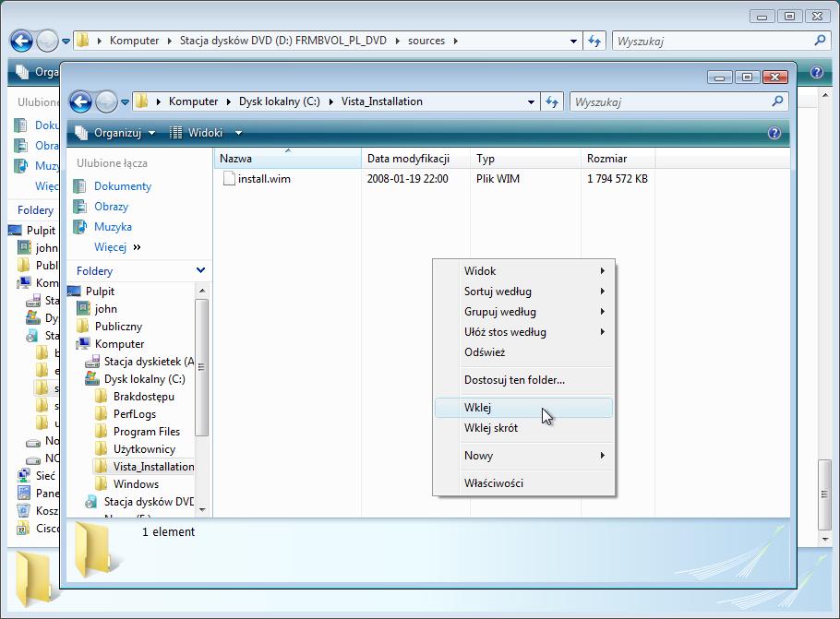840x619 pixels.
Task: Select Vista_Installation folder in tree
Action: pyautogui.click(x=153, y=467)
